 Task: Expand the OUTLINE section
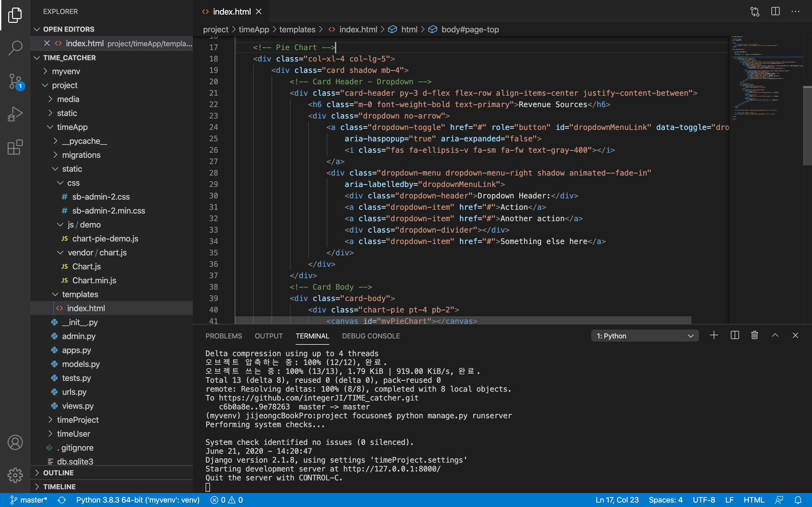click(58, 473)
